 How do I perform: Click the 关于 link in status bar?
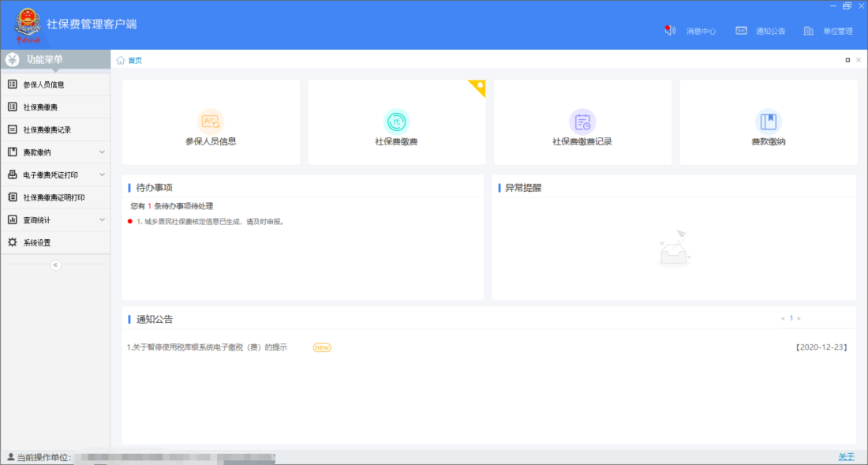846,457
